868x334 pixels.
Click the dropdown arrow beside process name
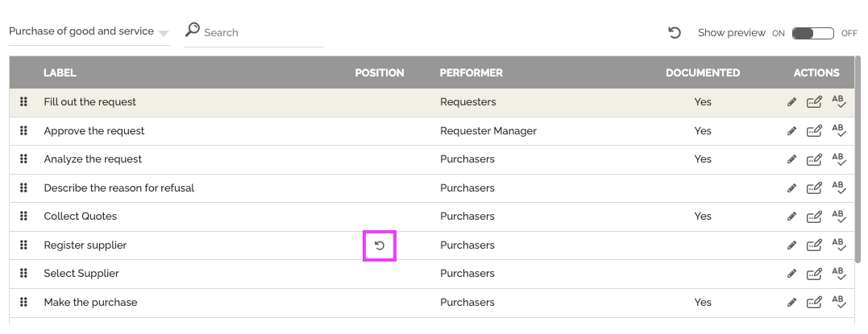[163, 34]
